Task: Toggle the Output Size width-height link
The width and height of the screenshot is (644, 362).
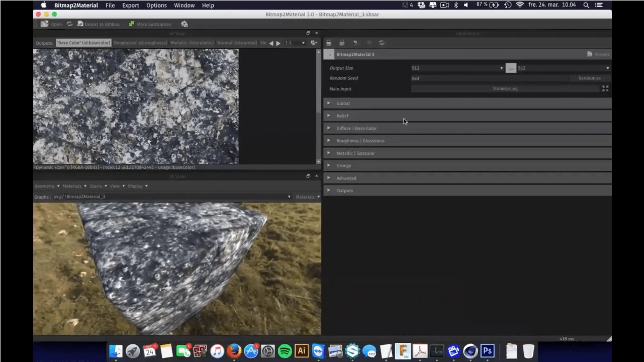Action: [511, 68]
